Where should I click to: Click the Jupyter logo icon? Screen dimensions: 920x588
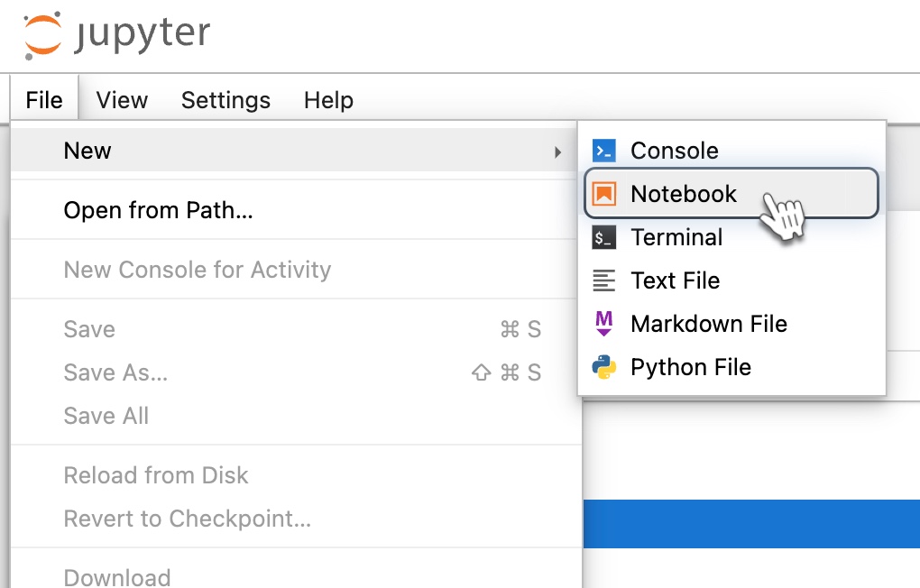pos(42,36)
